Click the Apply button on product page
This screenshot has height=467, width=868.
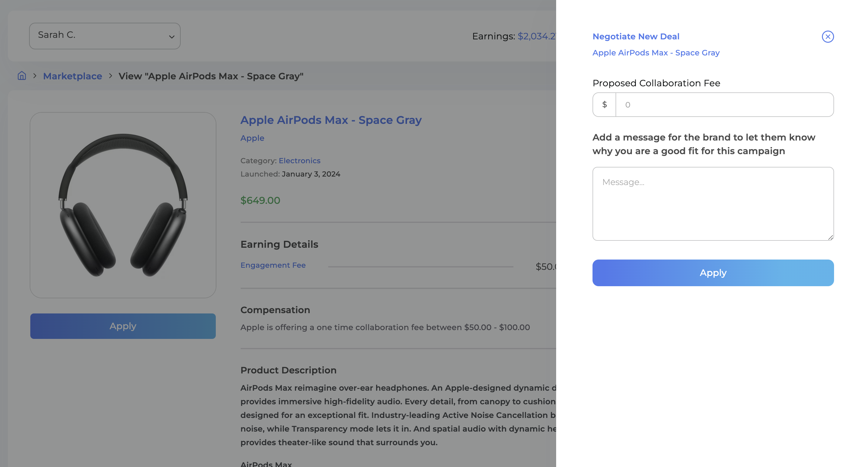point(122,326)
